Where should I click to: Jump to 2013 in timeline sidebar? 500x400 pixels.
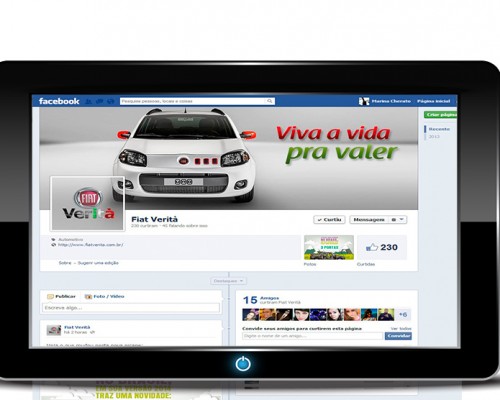click(434, 136)
